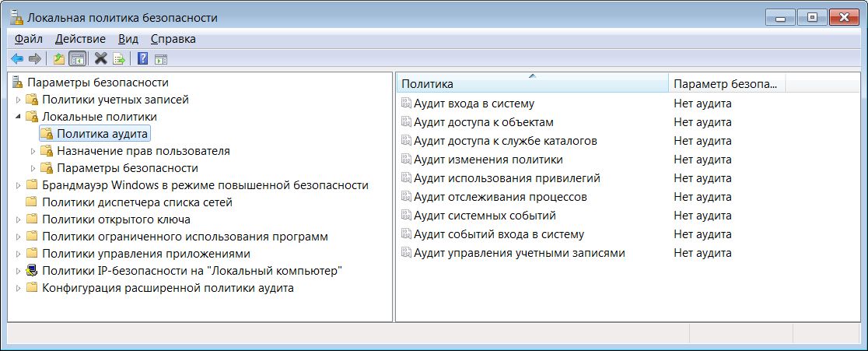Screen dimensions: 868x351
Task: Click the Аудит системных событий policy icon
Action: coord(406,216)
